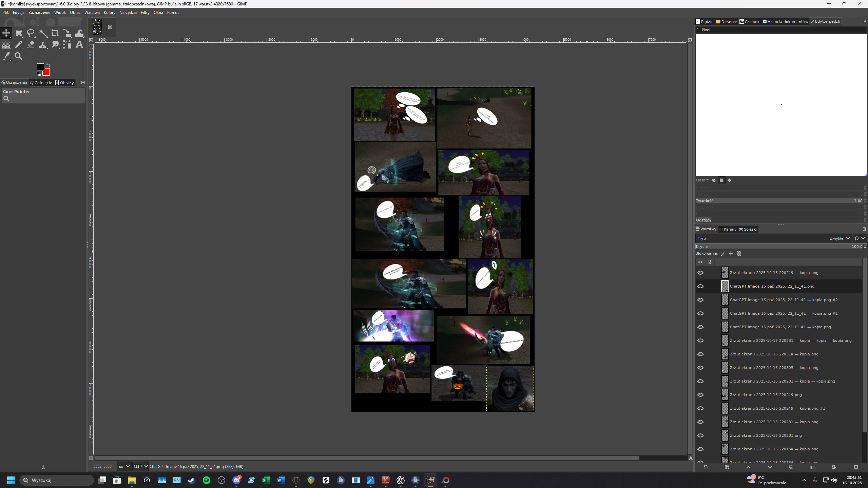
Task: Expand the zoom percentage dropdown
Action: click(146, 467)
